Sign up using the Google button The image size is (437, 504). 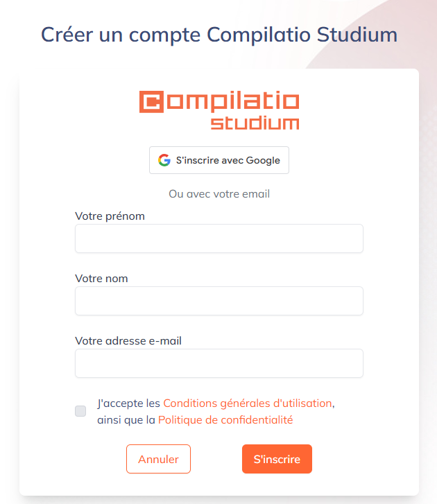click(219, 160)
